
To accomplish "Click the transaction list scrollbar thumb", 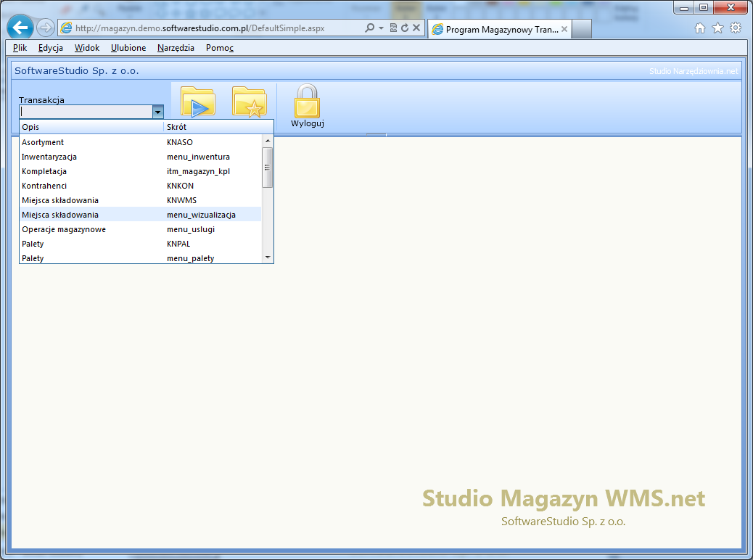I will point(268,168).
